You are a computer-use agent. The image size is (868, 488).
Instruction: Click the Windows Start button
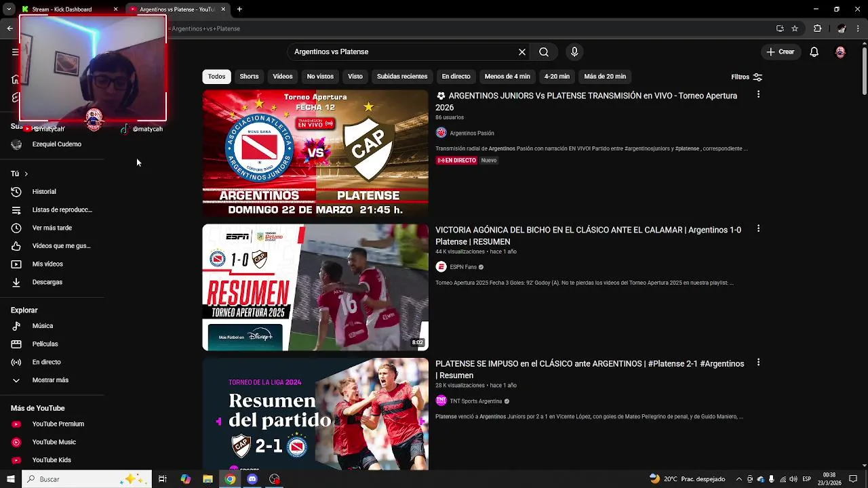pyautogui.click(x=10, y=479)
